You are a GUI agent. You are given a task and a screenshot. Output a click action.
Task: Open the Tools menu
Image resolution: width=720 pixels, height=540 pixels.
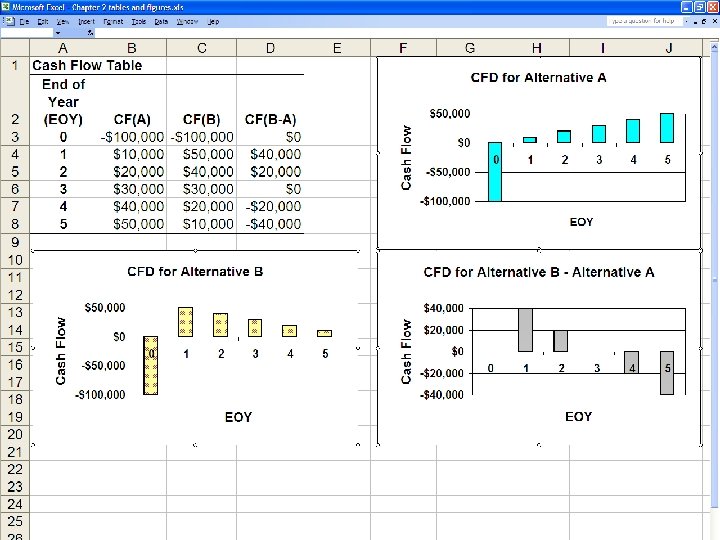pos(139,22)
